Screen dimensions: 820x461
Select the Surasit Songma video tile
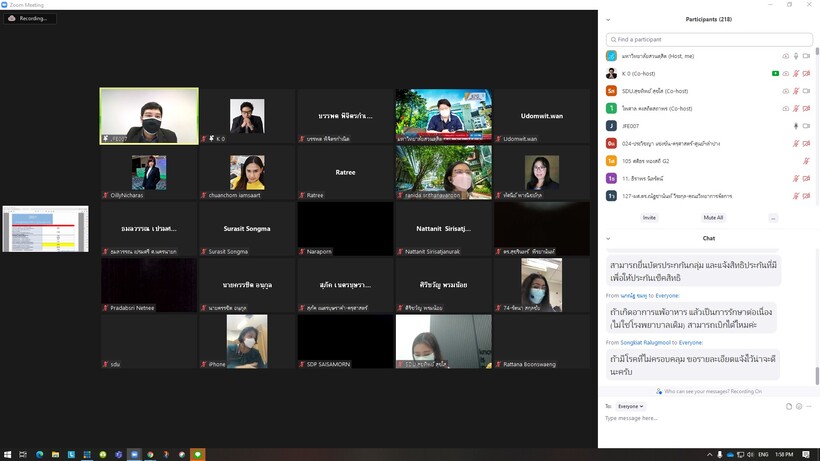click(247, 229)
